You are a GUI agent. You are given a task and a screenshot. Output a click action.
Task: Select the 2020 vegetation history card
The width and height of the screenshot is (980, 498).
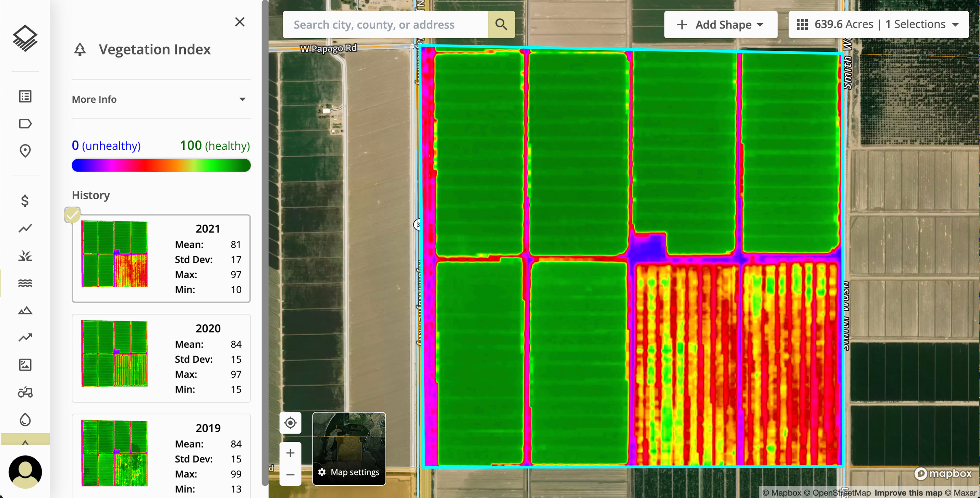[161, 358]
